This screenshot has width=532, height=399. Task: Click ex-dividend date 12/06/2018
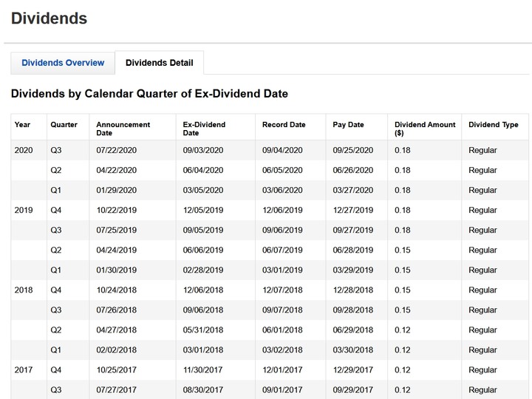click(203, 290)
